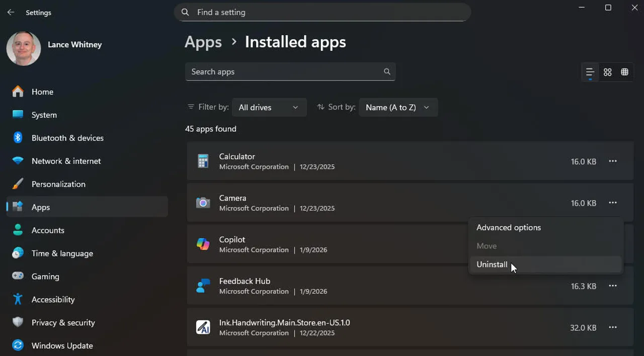
Task: Select Uninstall from the context menu
Action: pos(492,264)
